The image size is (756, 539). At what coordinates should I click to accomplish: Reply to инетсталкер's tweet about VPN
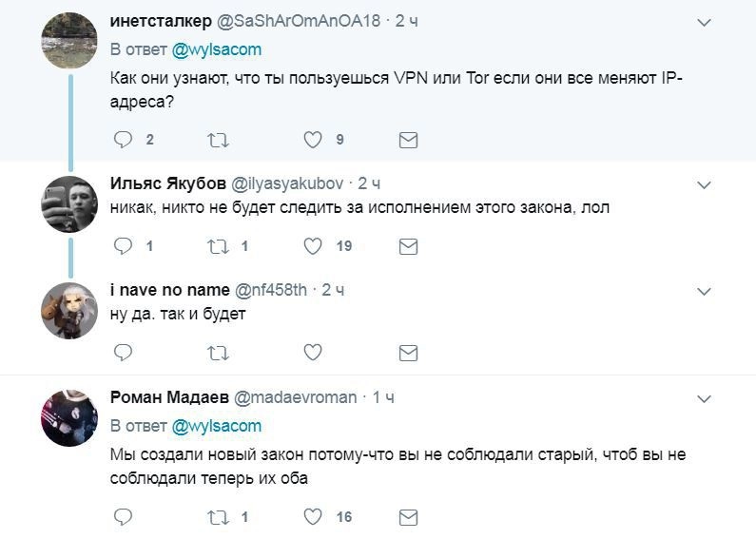click(123, 140)
